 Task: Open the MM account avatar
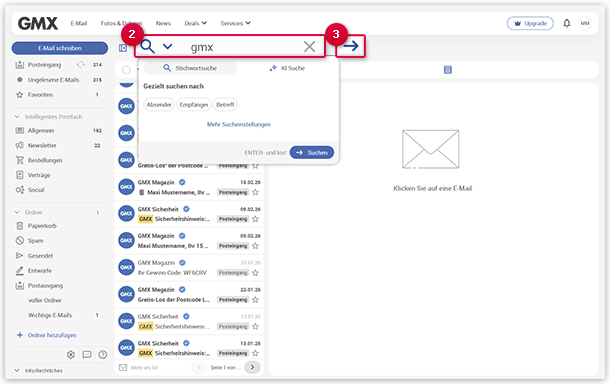point(585,23)
